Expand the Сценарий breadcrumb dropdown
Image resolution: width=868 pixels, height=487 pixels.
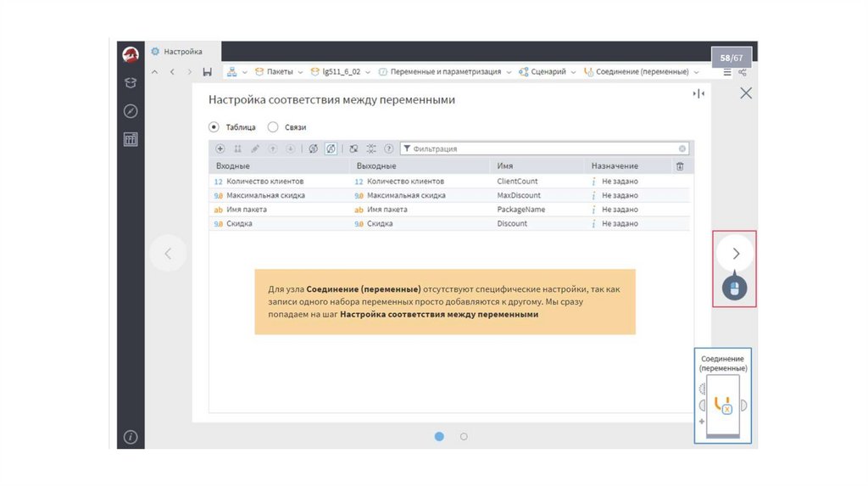pyautogui.click(x=574, y=72)
